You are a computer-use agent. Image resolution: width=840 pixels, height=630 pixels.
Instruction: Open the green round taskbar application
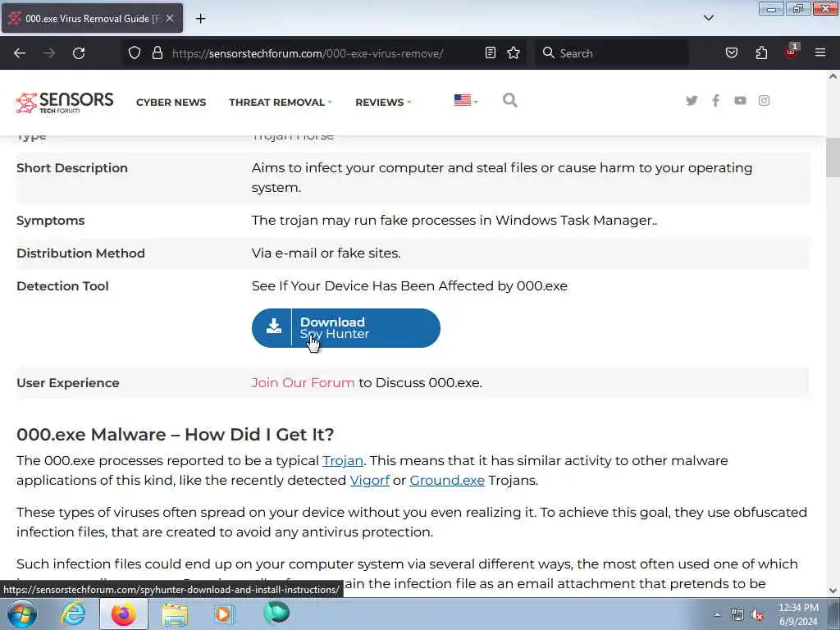tap(276, 613)
